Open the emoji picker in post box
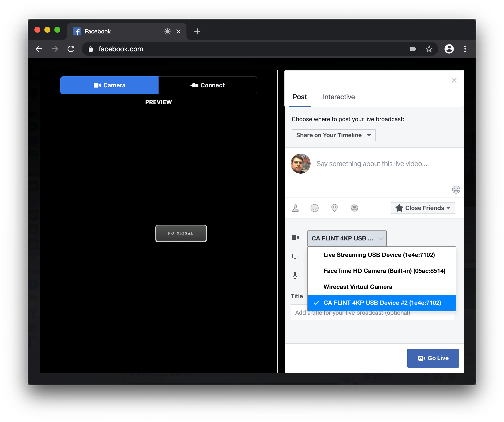504x422 pixels. pyautogui.click(x=456, y=190)
